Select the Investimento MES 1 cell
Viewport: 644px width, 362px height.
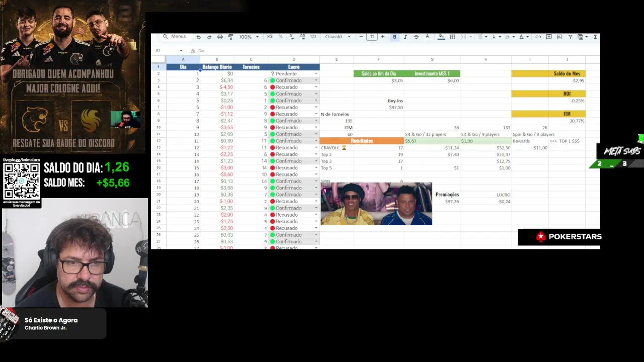pyautogui.click(x=432, y=74)
